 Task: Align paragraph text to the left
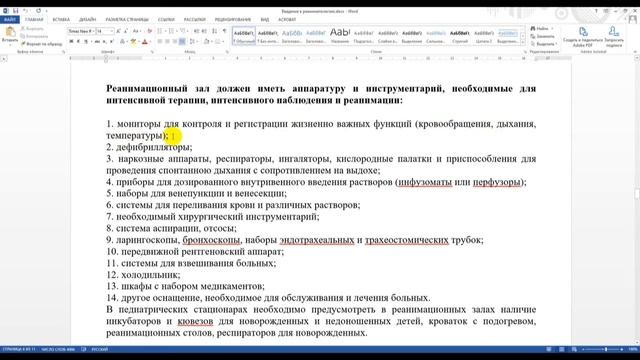coord(160,41)
